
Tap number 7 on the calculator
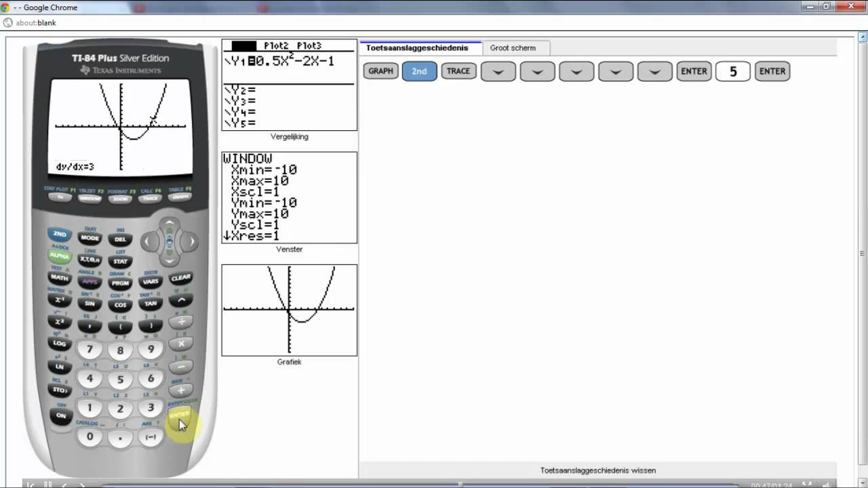90,350
